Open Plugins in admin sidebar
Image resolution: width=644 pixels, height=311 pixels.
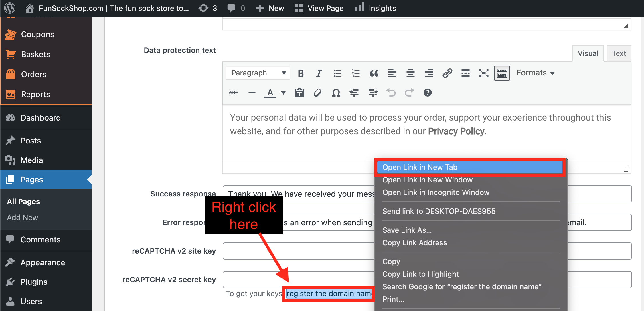tap(34, 282)
